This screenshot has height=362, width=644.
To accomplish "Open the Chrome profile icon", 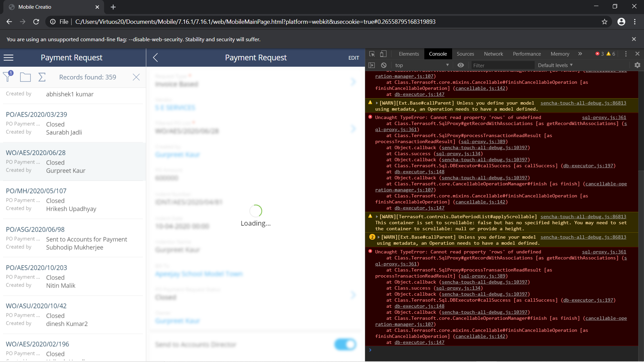I will pyautogui.click(x=621, y=22).
